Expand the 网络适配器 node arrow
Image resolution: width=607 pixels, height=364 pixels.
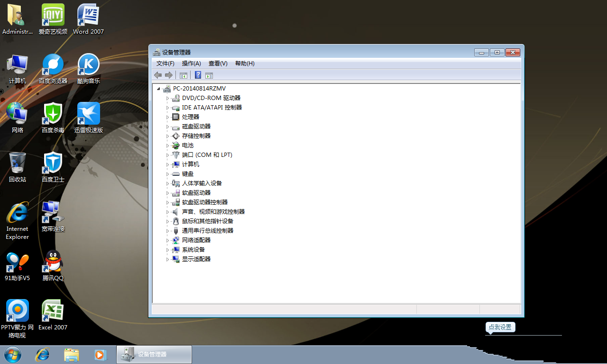(x=167, y=240)
